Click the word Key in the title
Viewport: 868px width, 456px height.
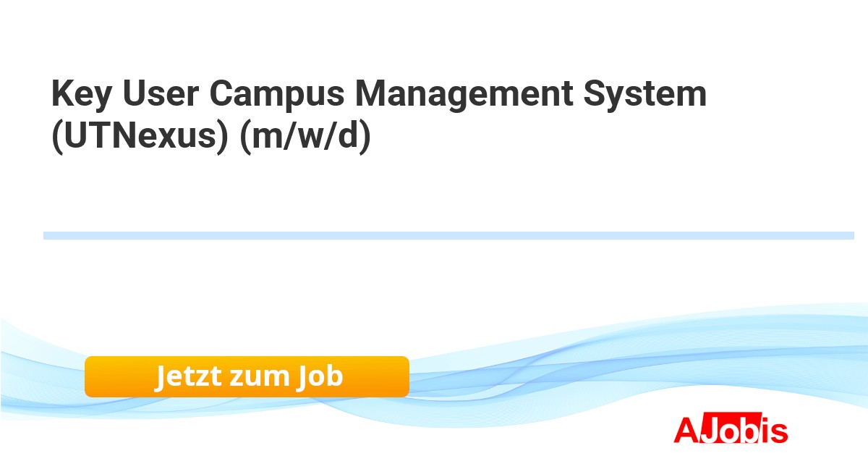(80, 94)
